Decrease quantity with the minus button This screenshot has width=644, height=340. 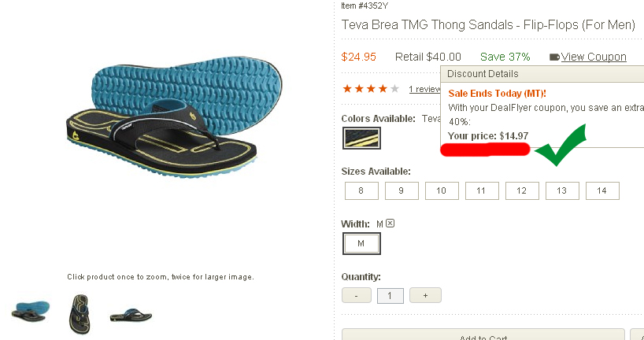pos(357,295)
